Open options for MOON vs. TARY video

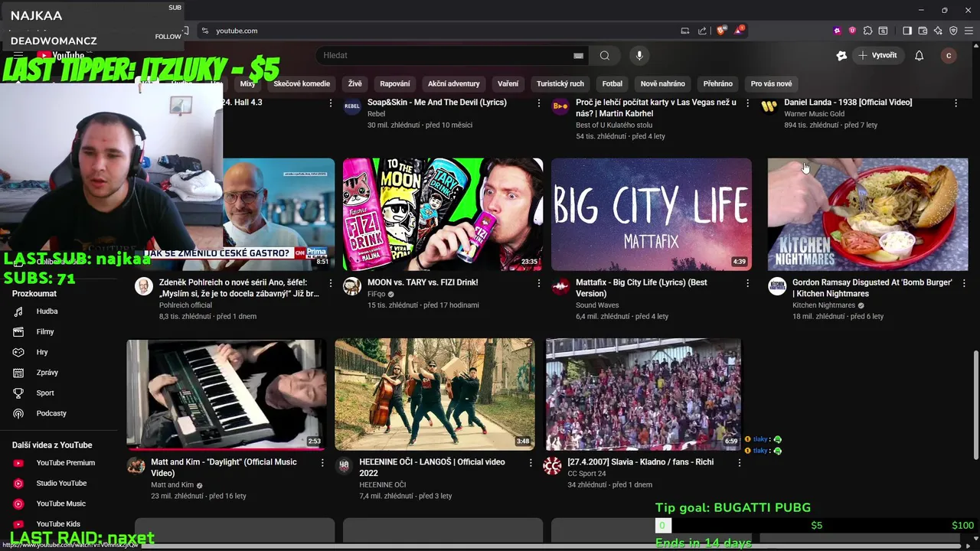[539, 283]
